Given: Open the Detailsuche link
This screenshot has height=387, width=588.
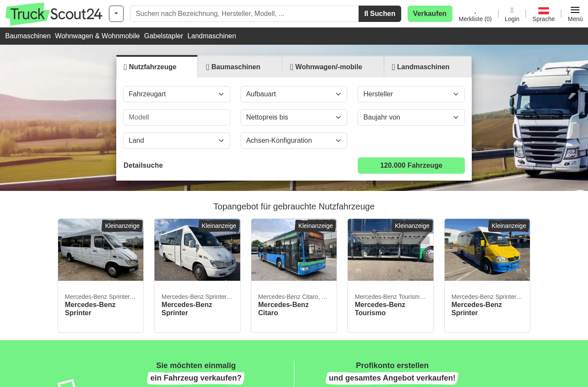Looking at the screenshot, I should (143, 166).
